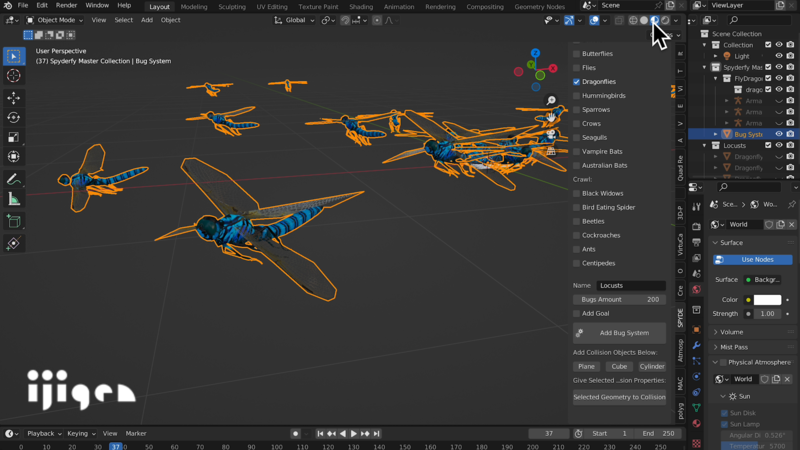Enable the Ants checkbox

[x=577, y=249]
